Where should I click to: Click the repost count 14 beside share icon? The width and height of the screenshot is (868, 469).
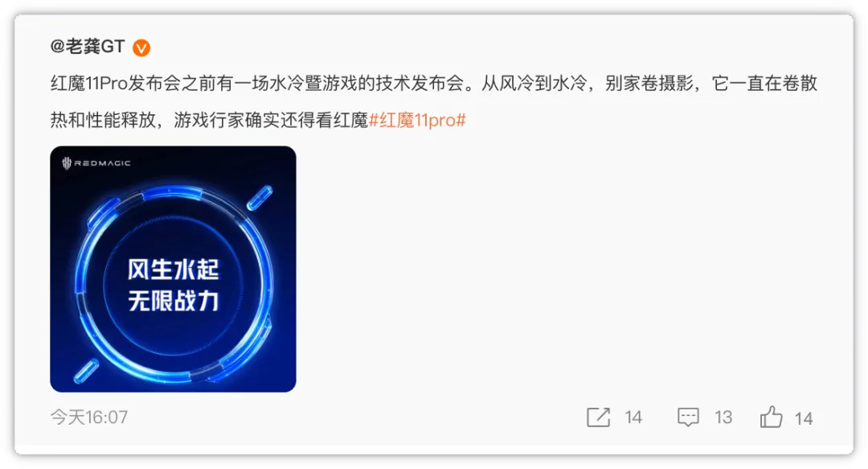633,418
